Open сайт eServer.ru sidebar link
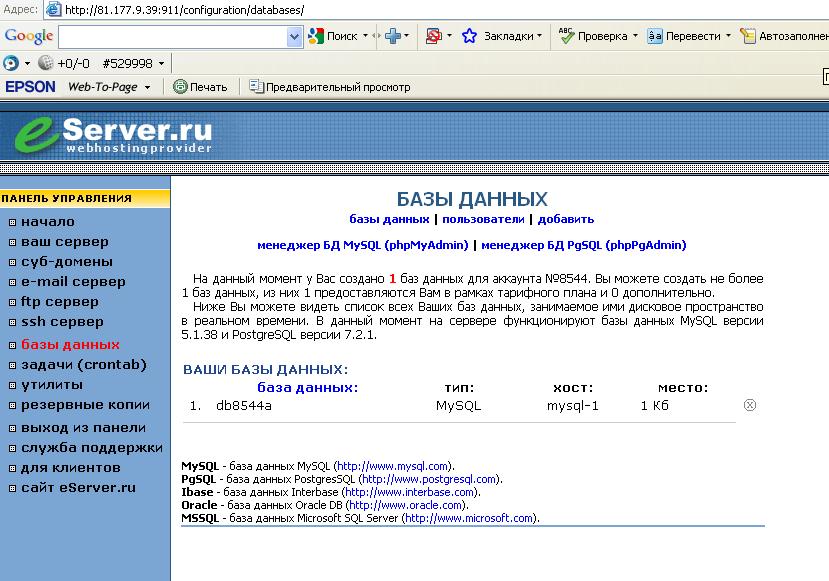829x581 pixels. (78, 487)
